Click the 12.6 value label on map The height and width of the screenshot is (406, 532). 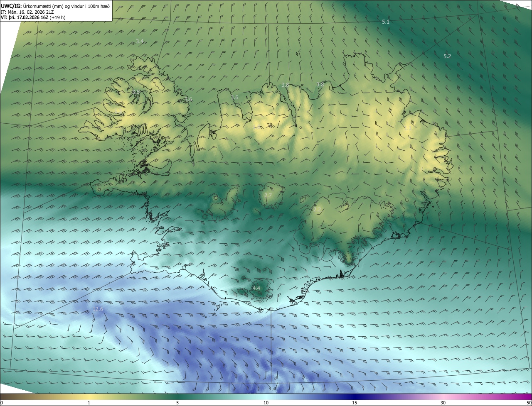point(98,309)
